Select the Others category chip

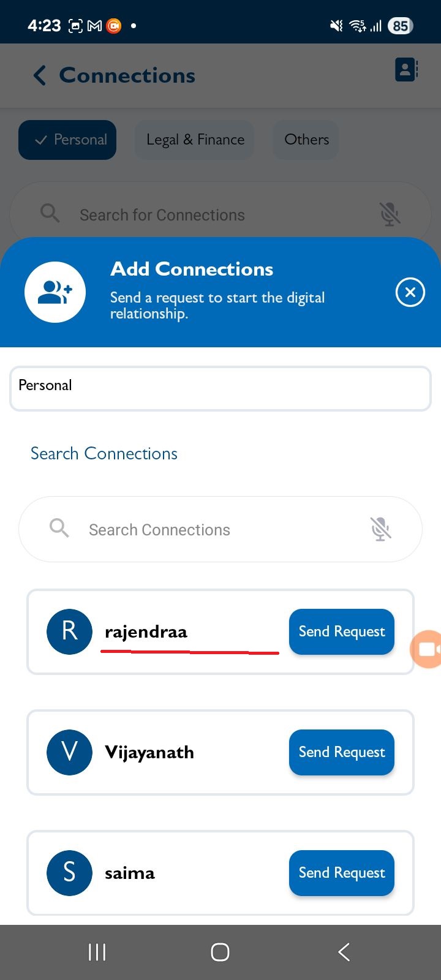pyautogui.click(x=306, y=140)
